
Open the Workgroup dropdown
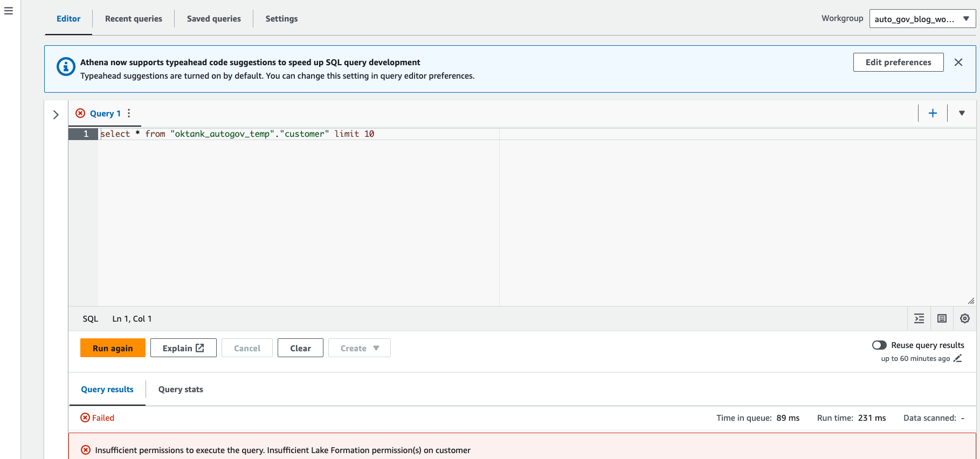coord(922,19)
